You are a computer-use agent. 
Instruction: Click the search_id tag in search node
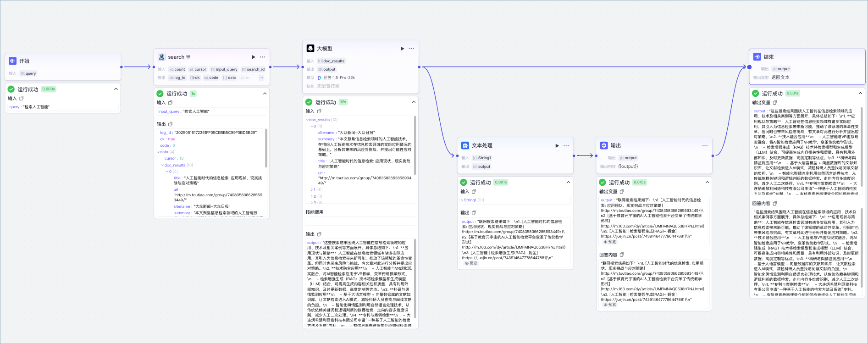click(x=253, y=69)
